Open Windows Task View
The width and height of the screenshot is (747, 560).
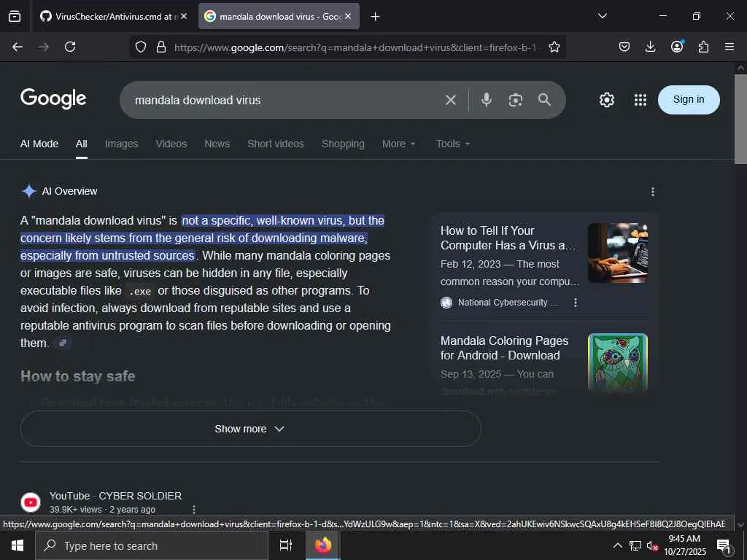click(x=286, y=545)
